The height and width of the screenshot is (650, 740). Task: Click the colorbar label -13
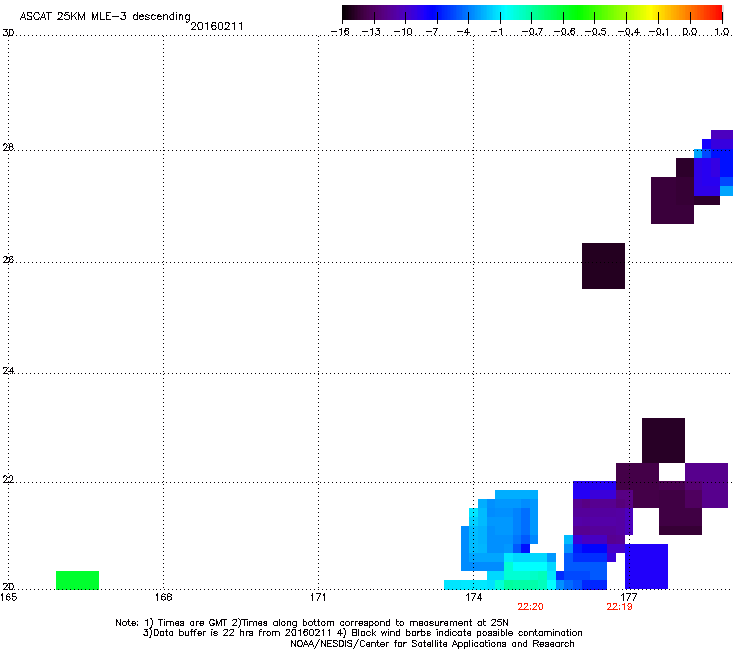(371, 32)
